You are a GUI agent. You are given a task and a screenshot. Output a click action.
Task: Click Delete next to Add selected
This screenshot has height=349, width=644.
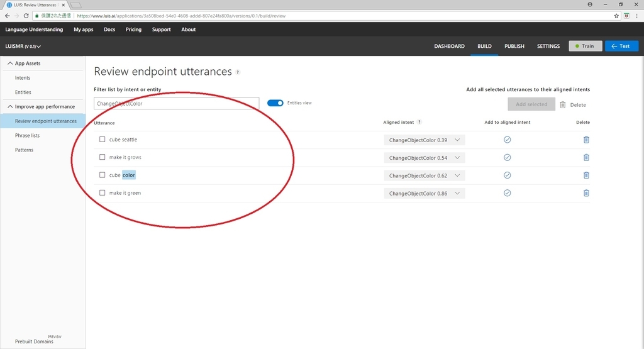coord(574,104)
